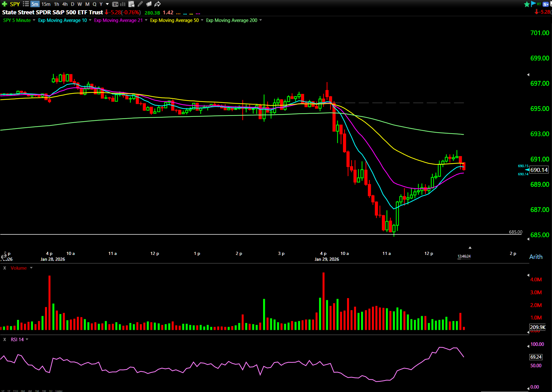Toggle the Arith scale setting

[536, 257]
